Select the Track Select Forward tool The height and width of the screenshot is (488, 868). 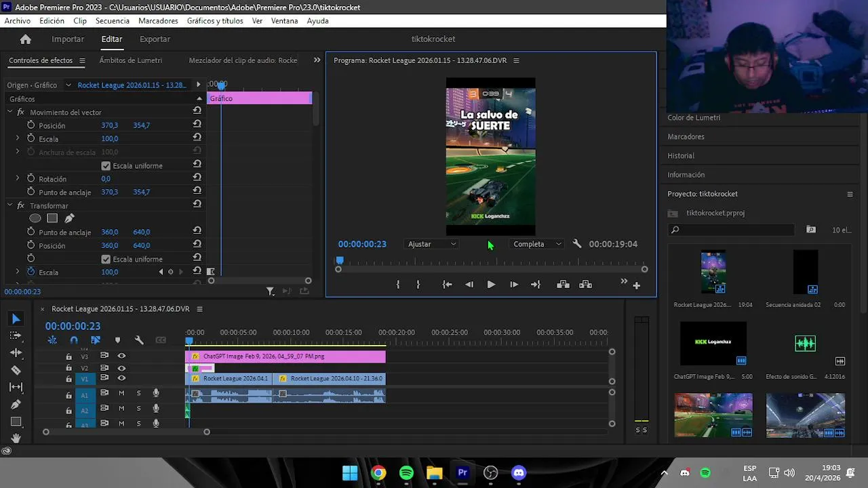click(16, 335)
